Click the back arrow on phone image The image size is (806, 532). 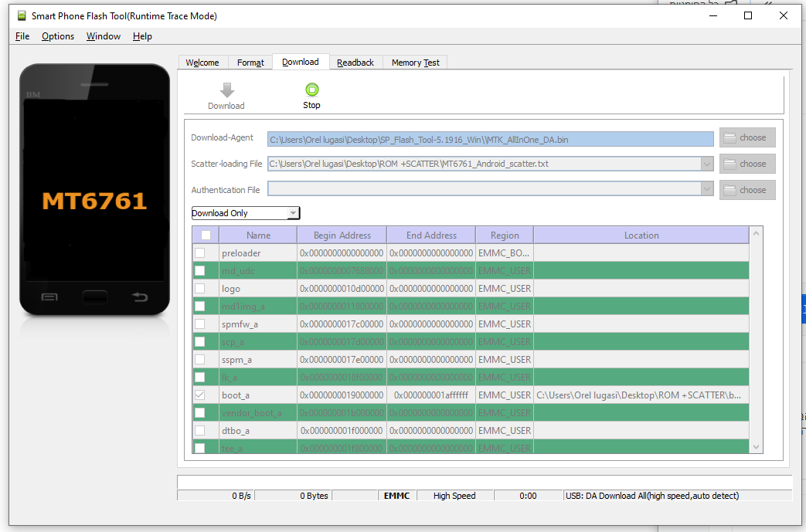coord(139,296)
